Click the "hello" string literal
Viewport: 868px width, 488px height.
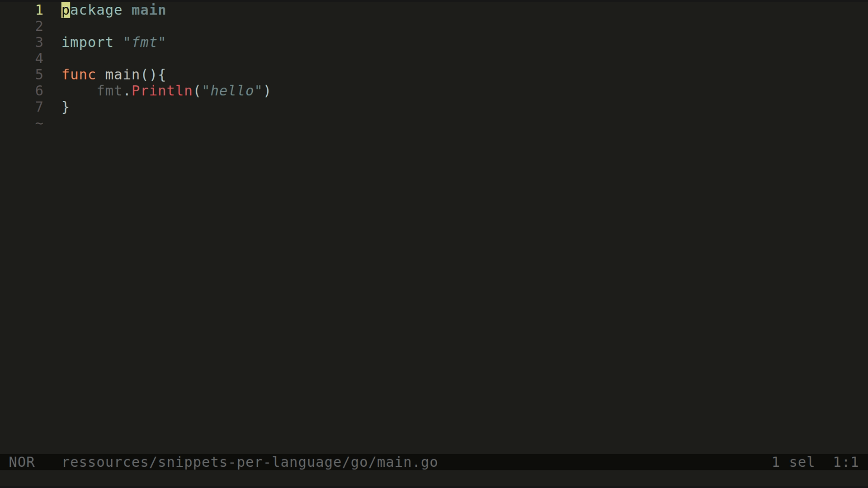(232, 91)
